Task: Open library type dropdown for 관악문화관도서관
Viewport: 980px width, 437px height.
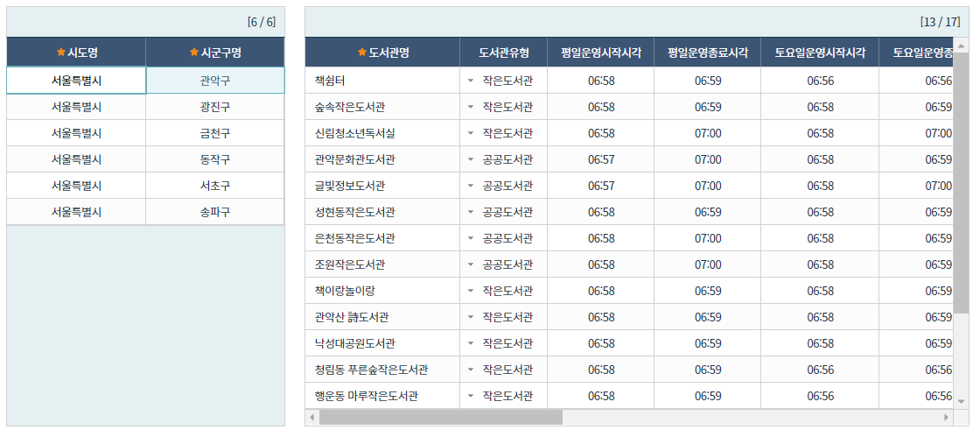Action: tap(471, 159)
